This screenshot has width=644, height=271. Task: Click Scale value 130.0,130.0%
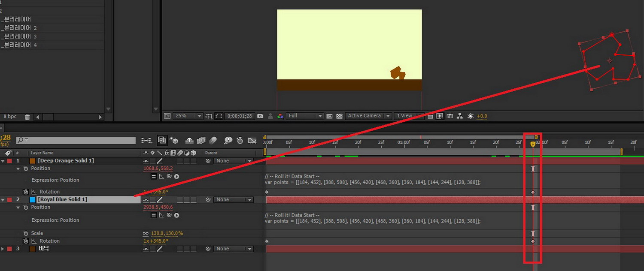click(x=167, y=233)
